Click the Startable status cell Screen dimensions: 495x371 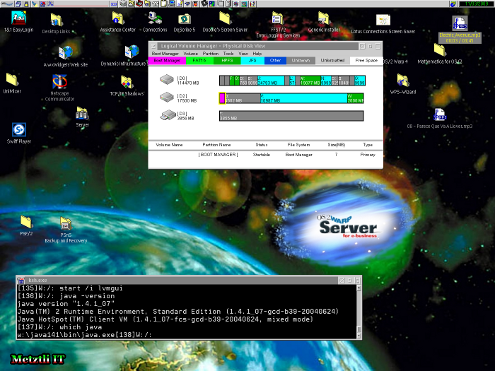261,155
